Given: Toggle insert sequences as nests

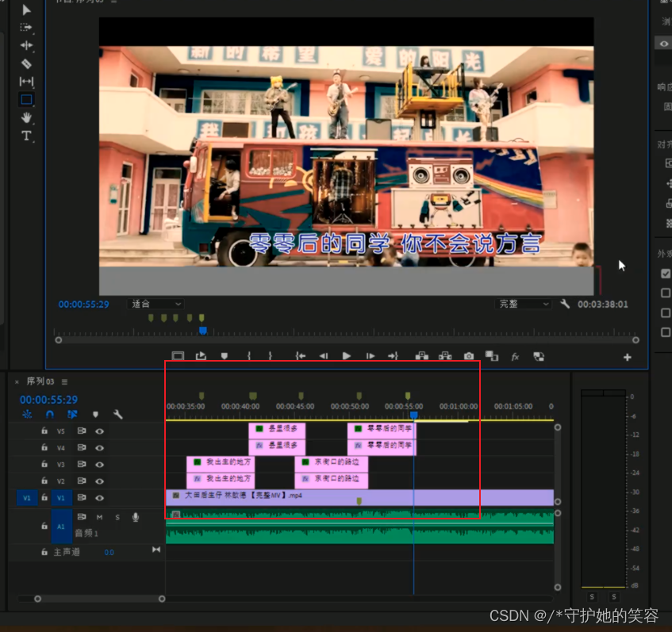Looking at the screenshot, I should [x=27, y=415].
